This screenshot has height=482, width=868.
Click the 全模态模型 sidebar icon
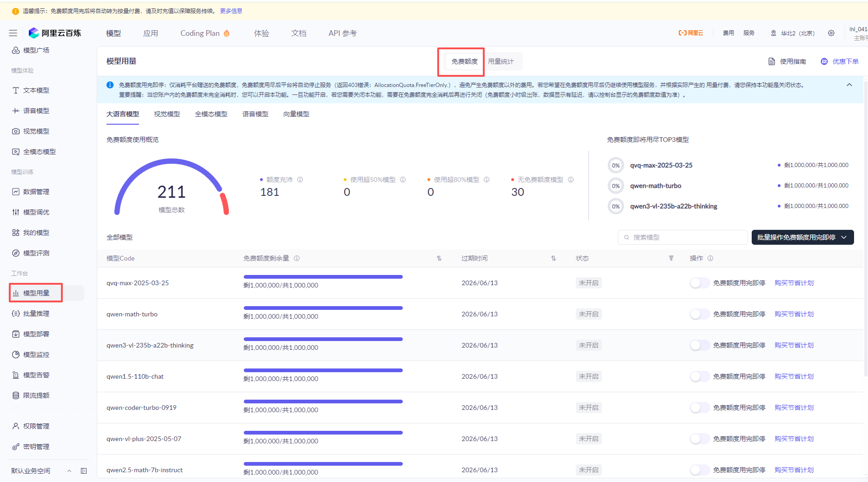[16, 152]
